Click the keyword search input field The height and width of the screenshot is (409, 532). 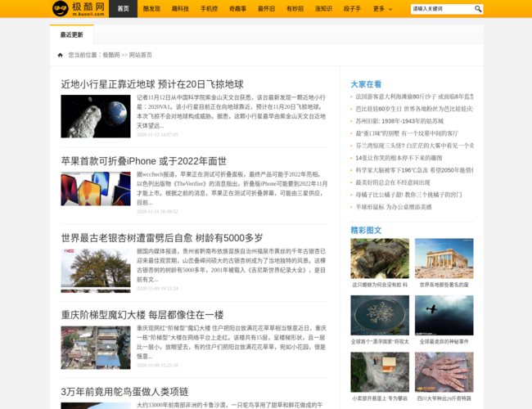click(x=442, y=9)
